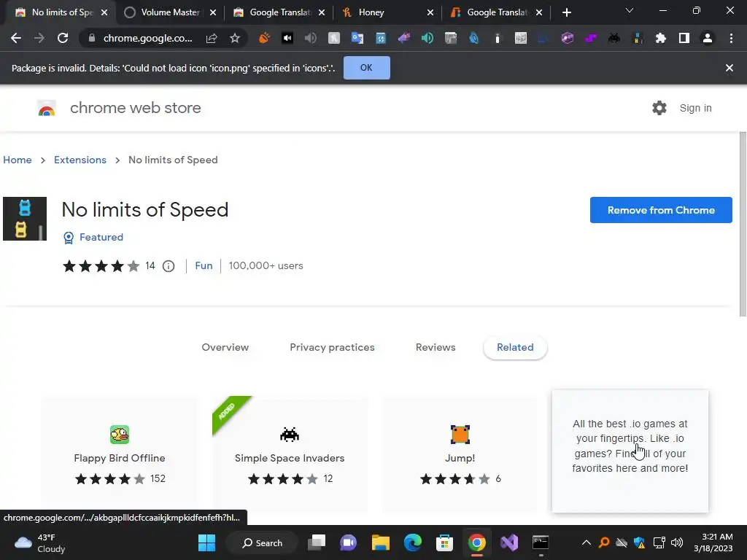This screenshot has width=747, height=560.
Task: Open the purple megaphone extension icon
Action: tap(404, 38)
